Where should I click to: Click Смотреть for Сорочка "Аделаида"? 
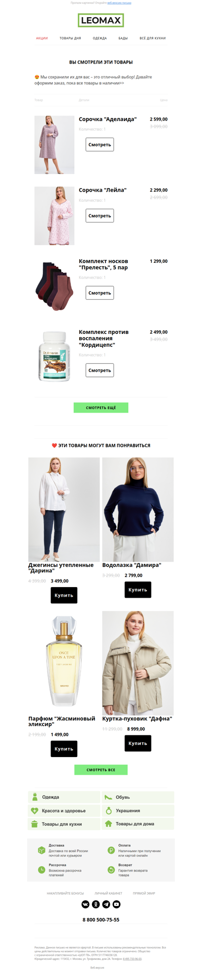[x=99, y=145]
